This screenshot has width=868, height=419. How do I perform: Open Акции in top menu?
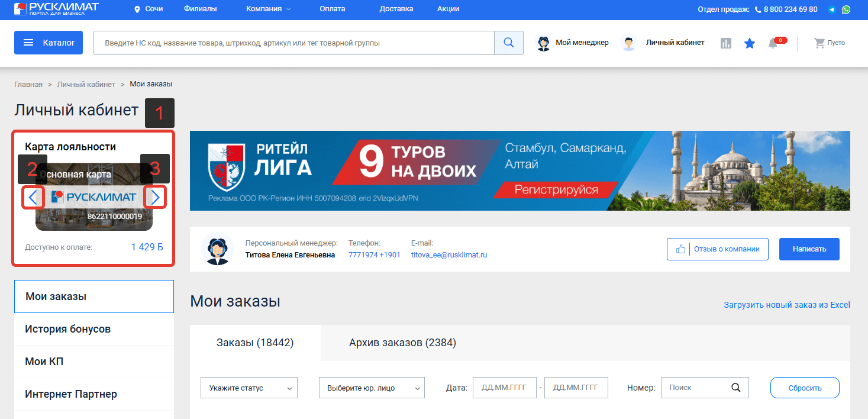coord(448,9)
